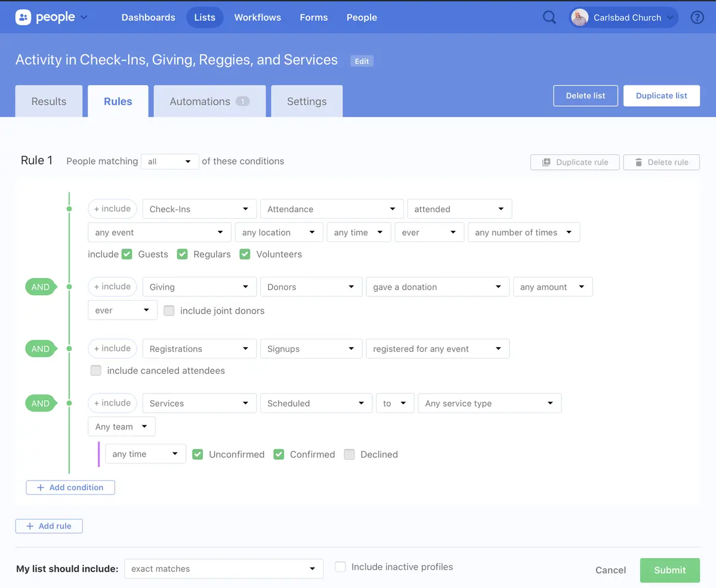Check the Guests checkbox
The height and width of the screenshot is (588, 716).
click(126, 254)
